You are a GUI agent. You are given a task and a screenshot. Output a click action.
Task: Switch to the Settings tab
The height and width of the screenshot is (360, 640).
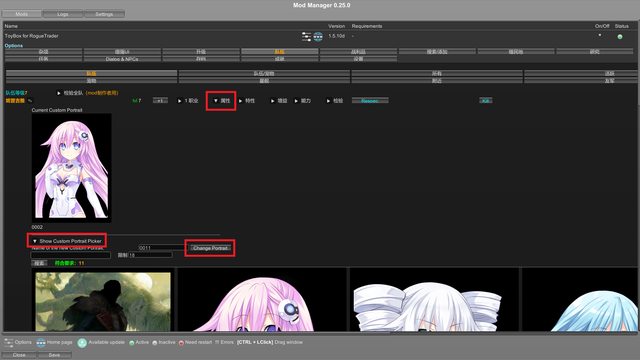click(104, 14)
